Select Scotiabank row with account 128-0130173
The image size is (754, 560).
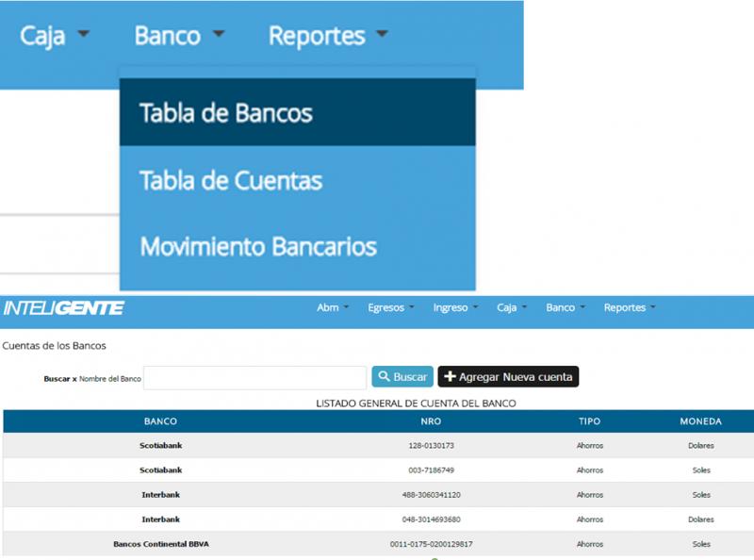click(x=378, y=446)
